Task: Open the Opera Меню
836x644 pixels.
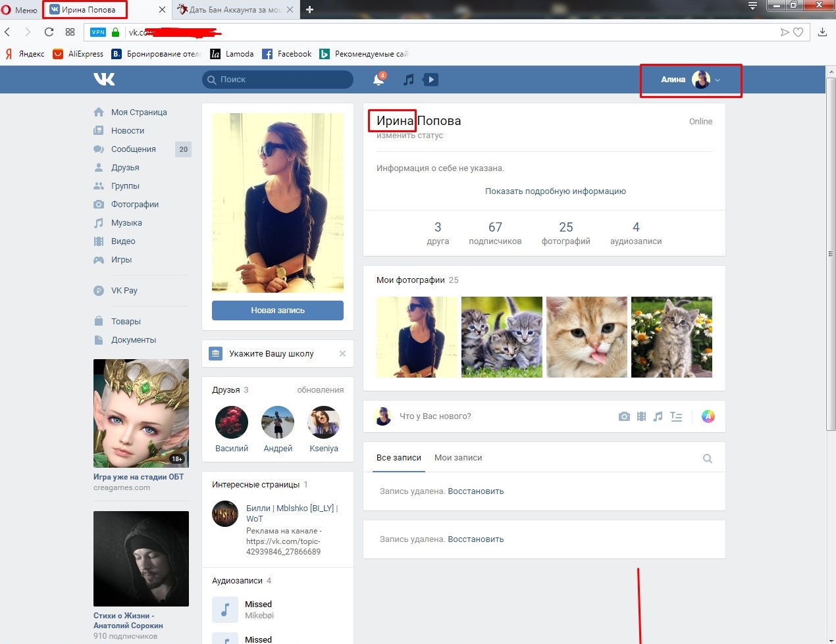Action: click(x=20, y=10)
